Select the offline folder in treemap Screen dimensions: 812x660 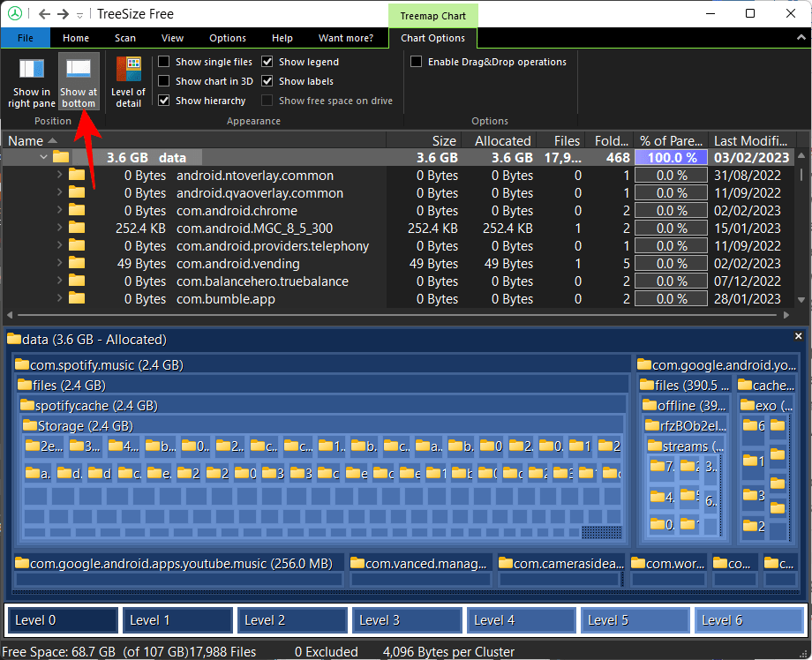(683, 405)
